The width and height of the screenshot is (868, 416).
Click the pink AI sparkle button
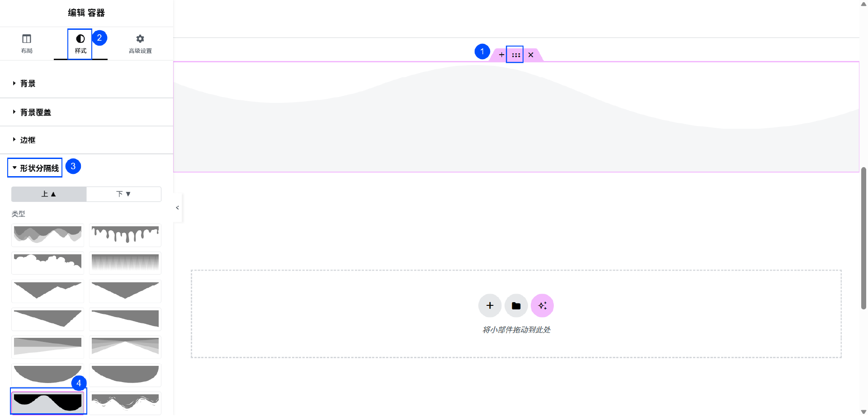[542, 306]
